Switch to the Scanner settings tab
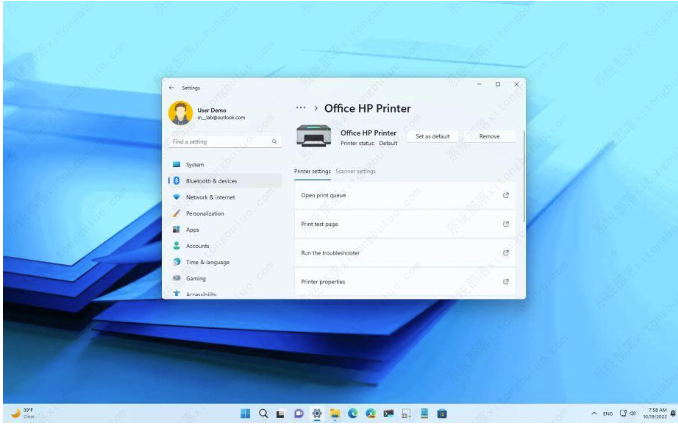Screen dimensions: 678x425 pos(355,171)
